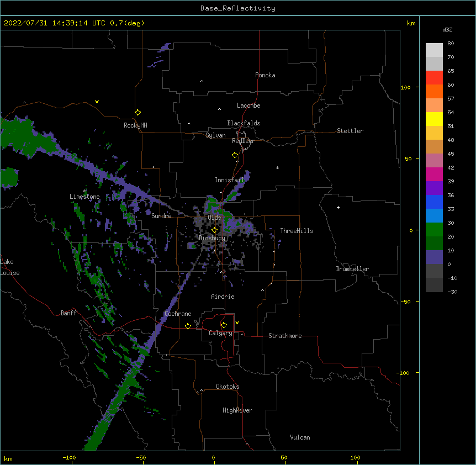Screen dimensions: 476x465
Task: Click the -50 tick label on right axis
Action: point(405,302)
